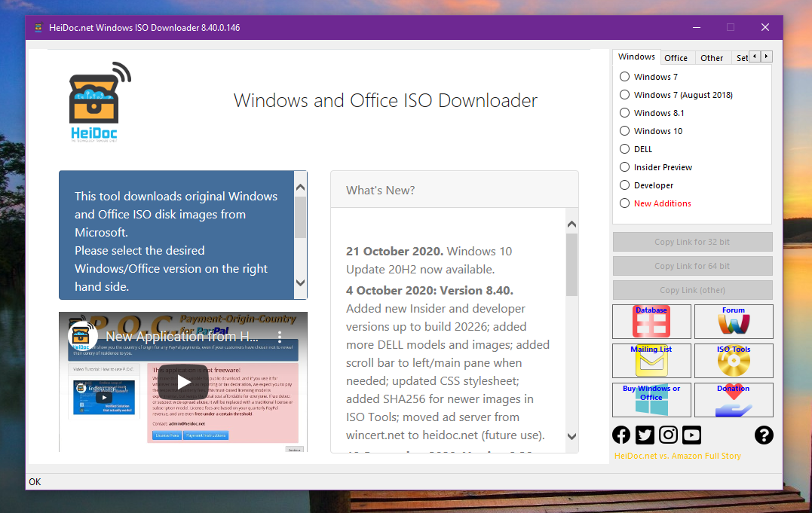Minimize the HeiDoc downloader window

coord(697,27)
